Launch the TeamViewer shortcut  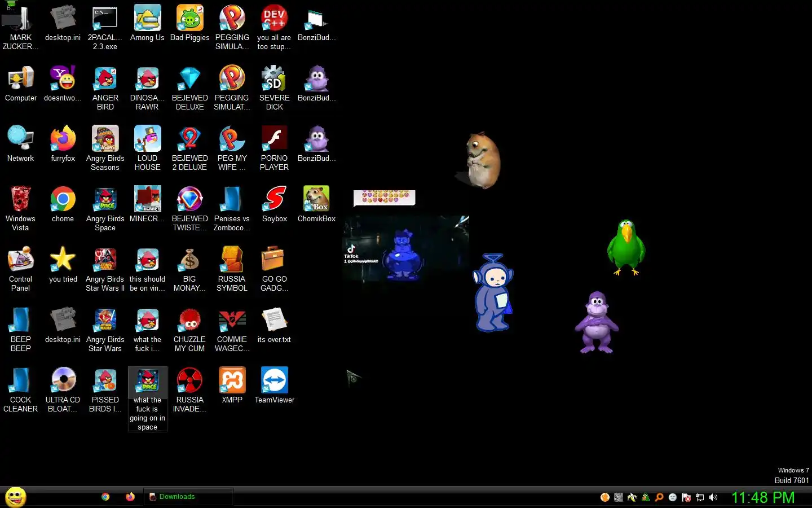point(274,386)
